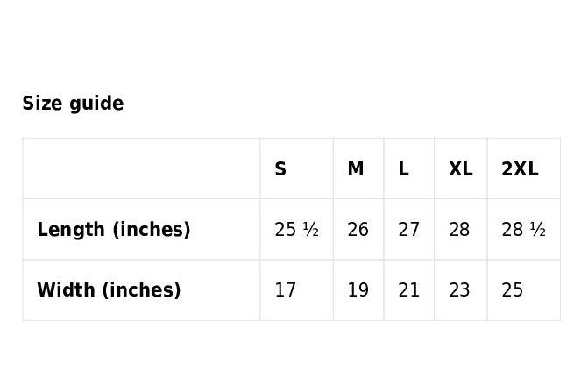The height and width of the screenshot is (386, 588).
Task: Click the width value 19 for M
Action: pyautogui.click(x=358, y=289)
